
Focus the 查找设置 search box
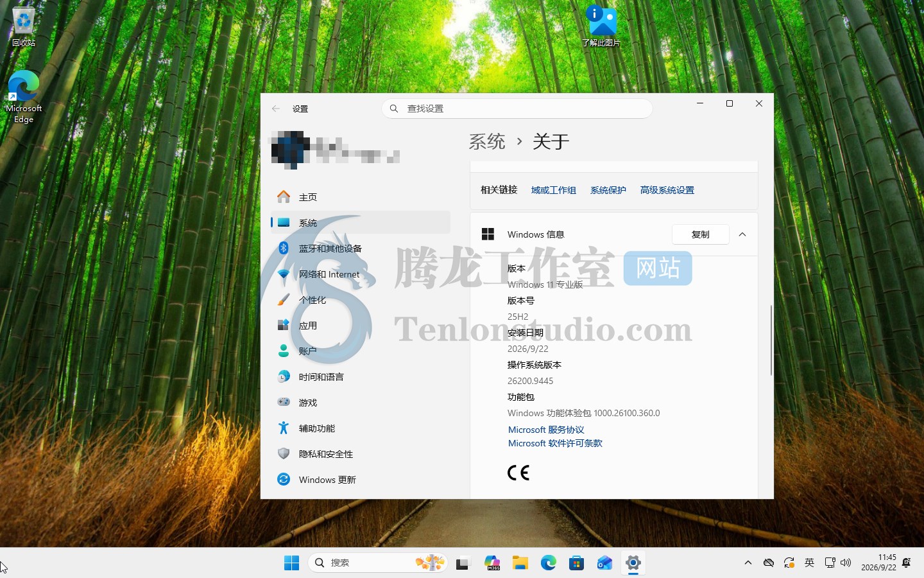517,109
